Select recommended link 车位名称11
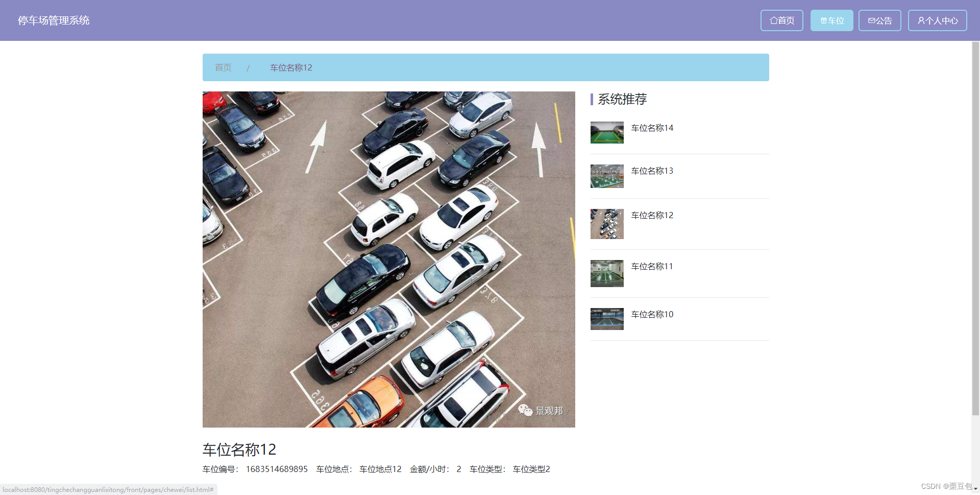 click(x=652, y=266)
